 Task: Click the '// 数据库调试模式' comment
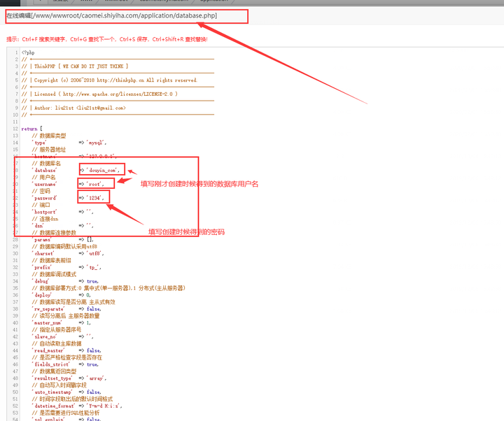54,274
